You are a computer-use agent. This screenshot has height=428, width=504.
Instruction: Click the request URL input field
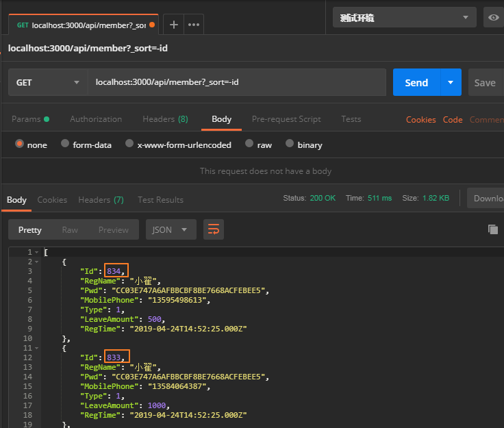click(236, 82)
